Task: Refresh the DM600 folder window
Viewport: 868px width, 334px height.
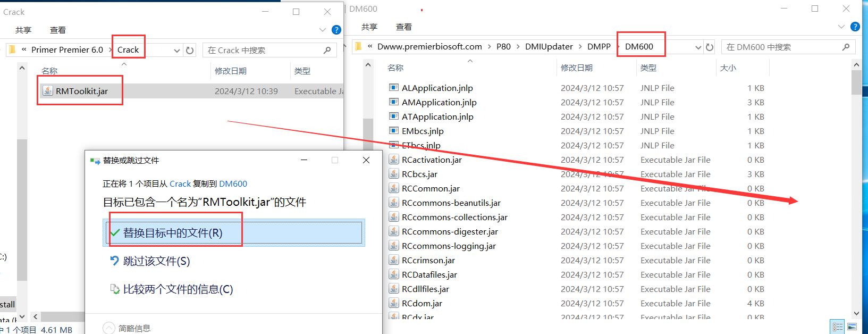Action: 710,47
